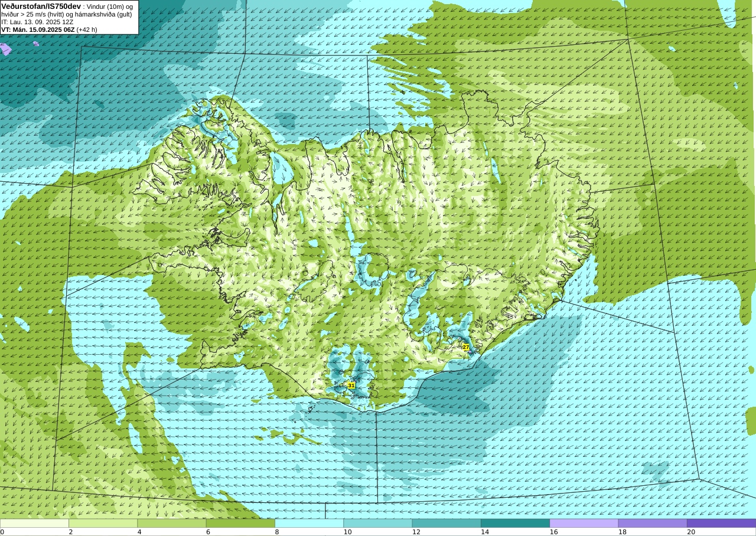Viewport: 756px width, 536px height.
Task: Click the dark green 6–8 m/s legend swatch
Action: [240, 523]
